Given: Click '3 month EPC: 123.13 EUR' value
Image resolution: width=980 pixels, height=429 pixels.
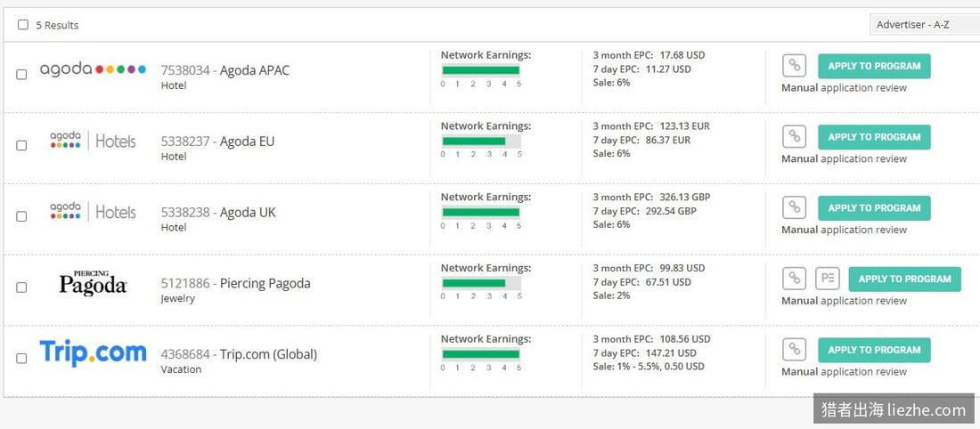Looking at the screenshot, I should click(x=651, y=126).
